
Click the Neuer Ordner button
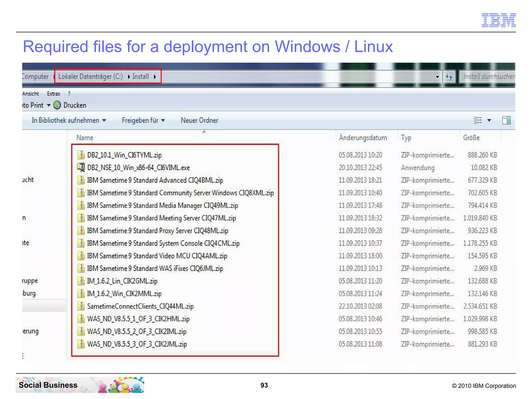pyautogui.click(x=199, y=120)
